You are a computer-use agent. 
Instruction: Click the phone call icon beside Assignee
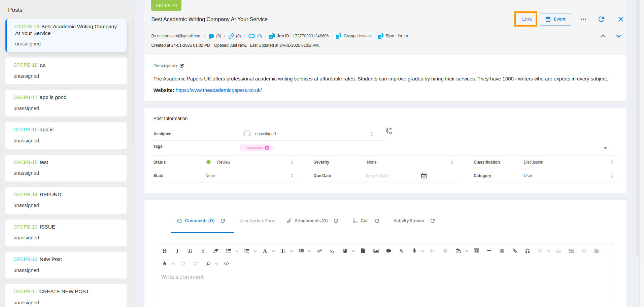pos(389,131)
